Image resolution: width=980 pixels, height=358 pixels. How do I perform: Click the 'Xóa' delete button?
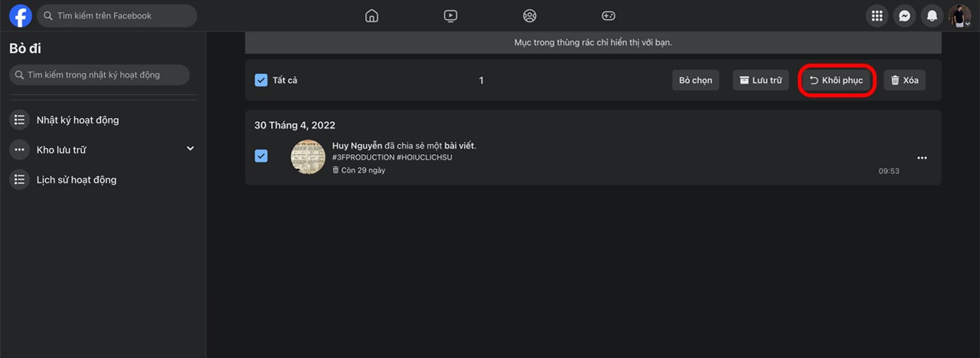coord(904,80)
